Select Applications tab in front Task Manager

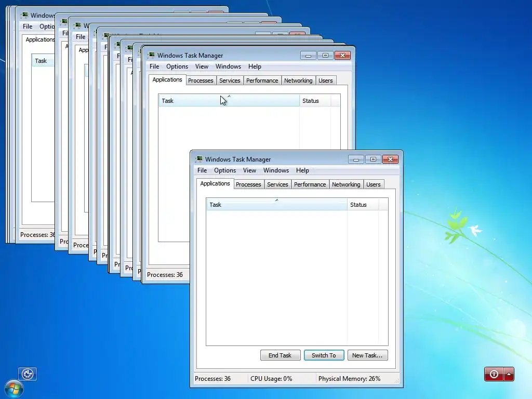215,183
